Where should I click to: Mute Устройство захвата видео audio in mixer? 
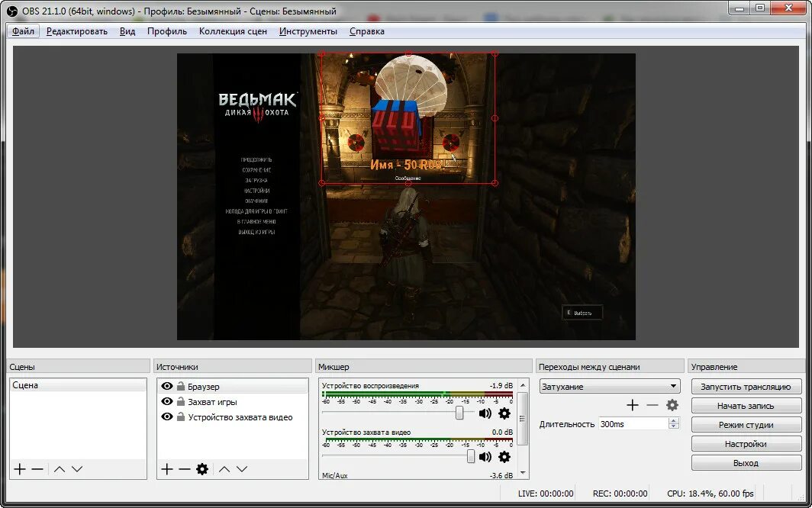(x=485, y=457)
